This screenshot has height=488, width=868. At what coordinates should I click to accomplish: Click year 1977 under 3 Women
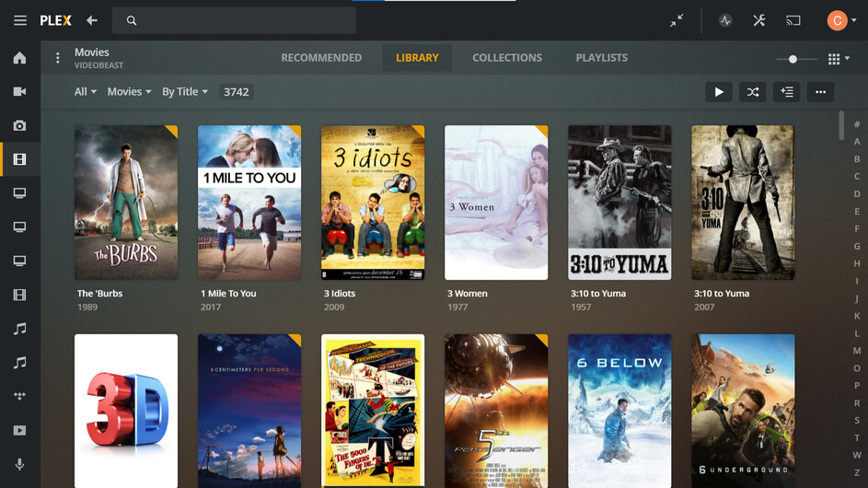pos(457,307)
